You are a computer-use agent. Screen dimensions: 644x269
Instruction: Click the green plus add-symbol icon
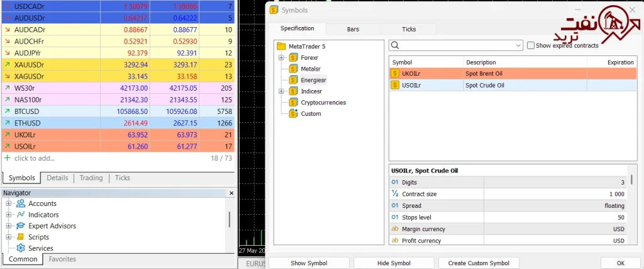[x=7, y=158]
